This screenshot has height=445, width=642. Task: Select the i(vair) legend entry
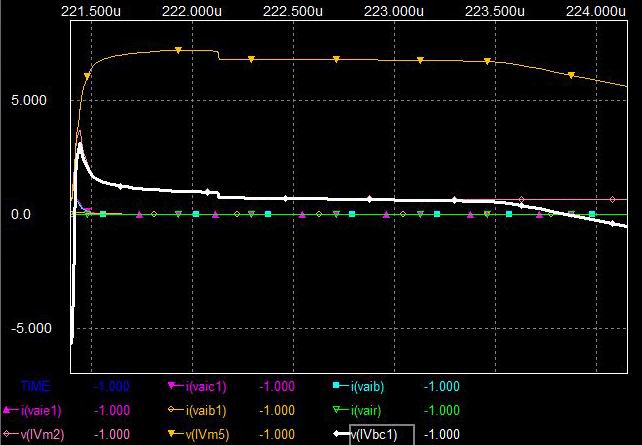click(366, 411)
